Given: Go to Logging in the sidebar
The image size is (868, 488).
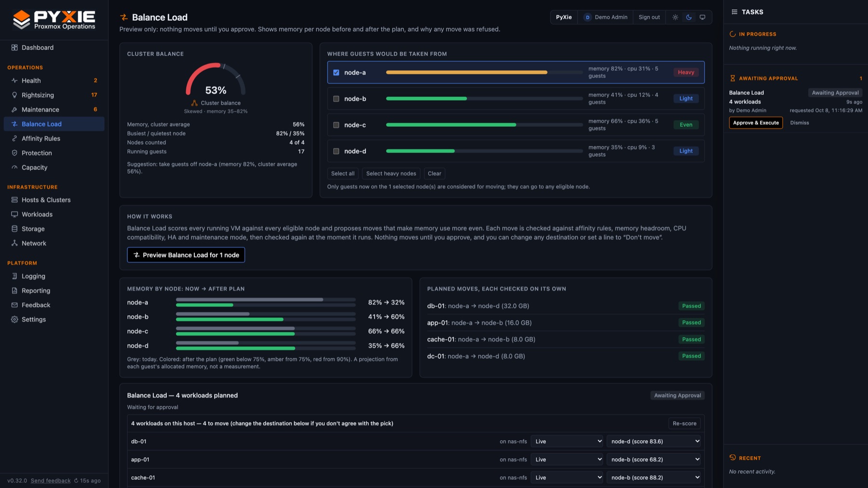Looking at the screenshot, I should click(x=54, y=276).
